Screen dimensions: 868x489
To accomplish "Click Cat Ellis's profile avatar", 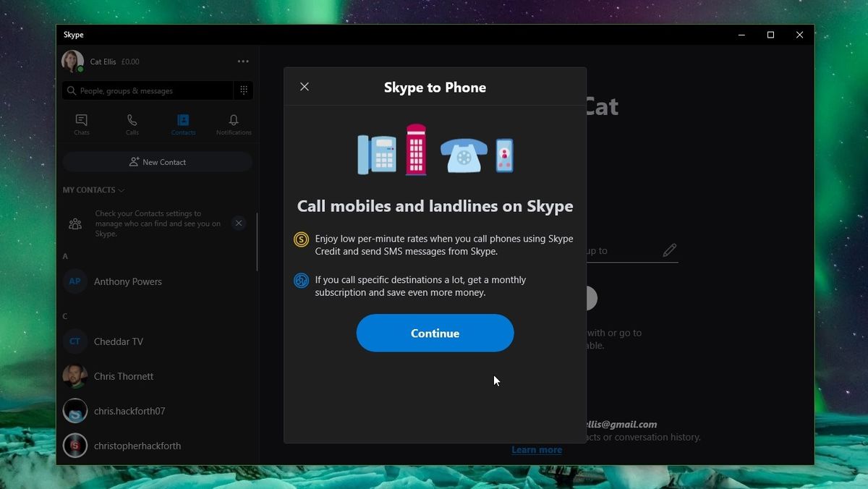I will [72, 61].
